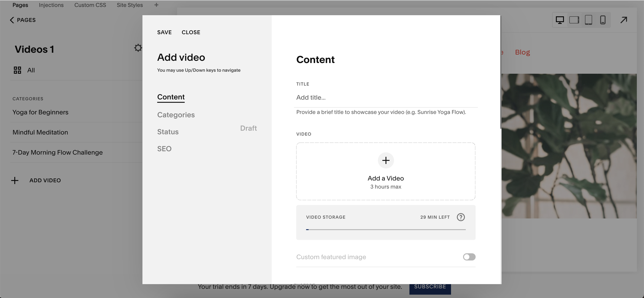Switch to portrait tablet preview icon

click(588, 20)
